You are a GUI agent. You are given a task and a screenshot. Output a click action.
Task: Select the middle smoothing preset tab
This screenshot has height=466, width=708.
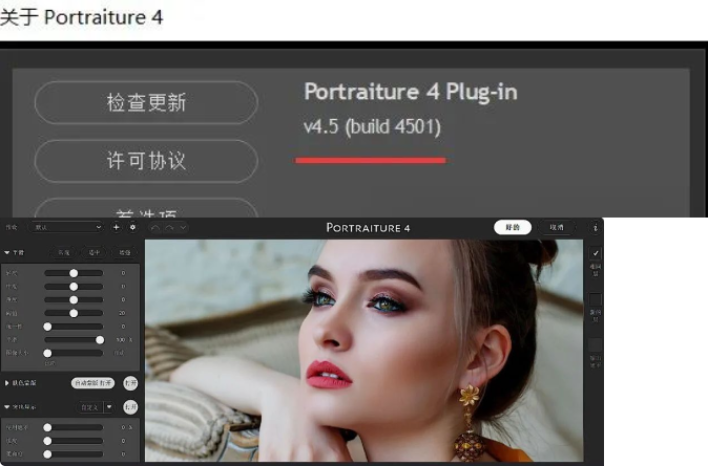click(93, 253)
